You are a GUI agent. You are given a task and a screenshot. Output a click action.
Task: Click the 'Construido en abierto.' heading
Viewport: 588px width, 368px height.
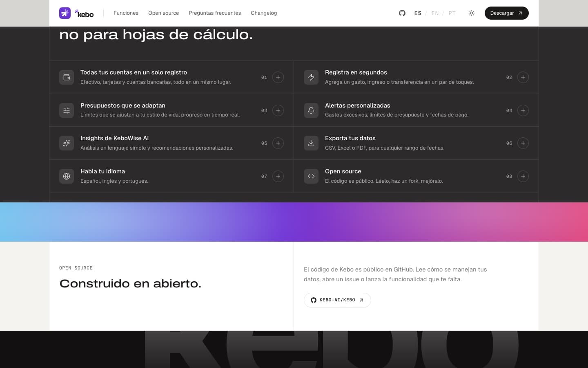point(130,283)
